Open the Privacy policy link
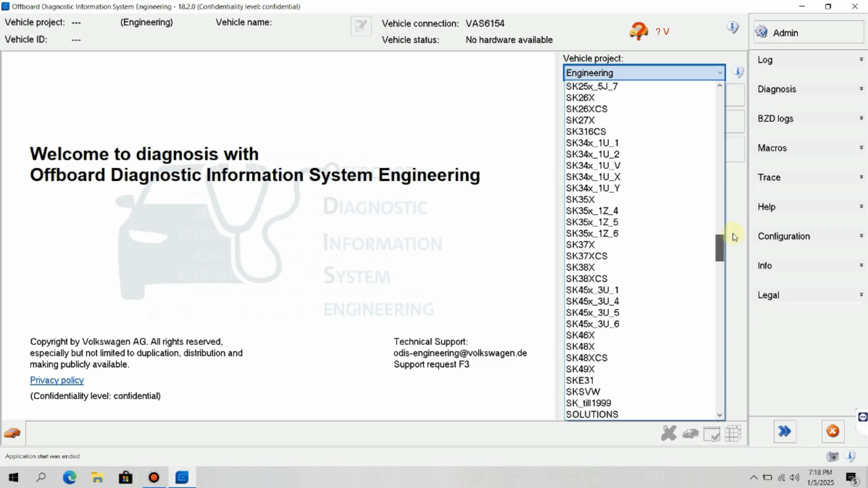The height and width of the screenshot is (488, 868). point(57,380)
